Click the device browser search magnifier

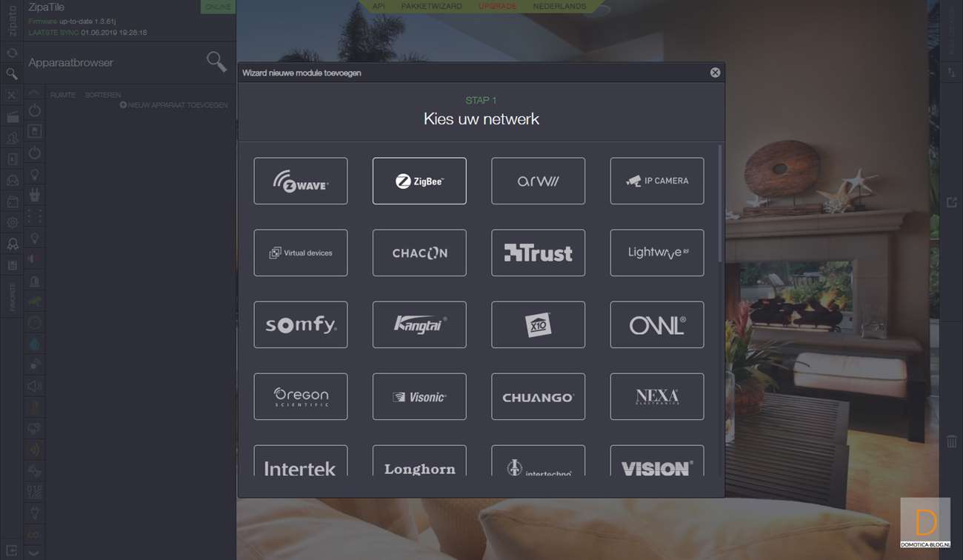point(216,62)
